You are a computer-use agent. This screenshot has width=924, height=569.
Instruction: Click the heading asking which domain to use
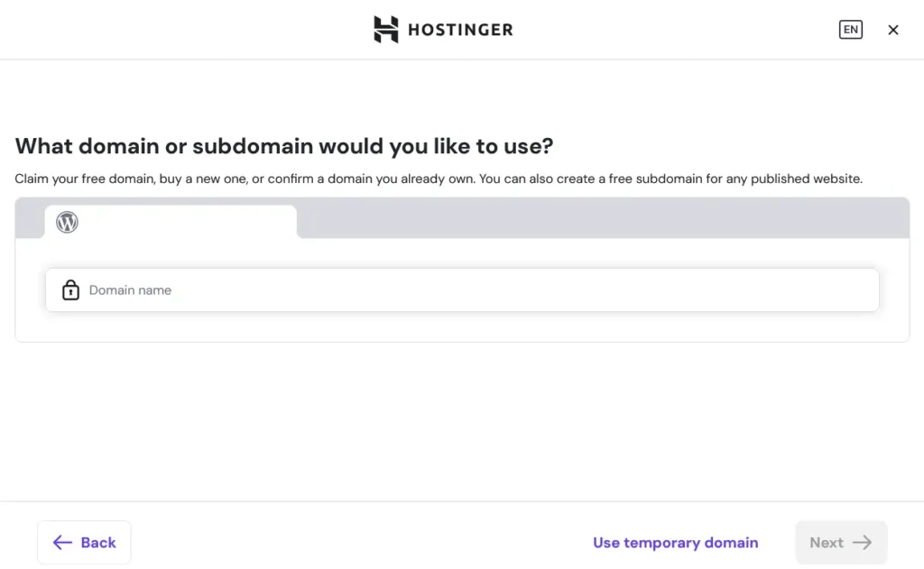(283, 145)
